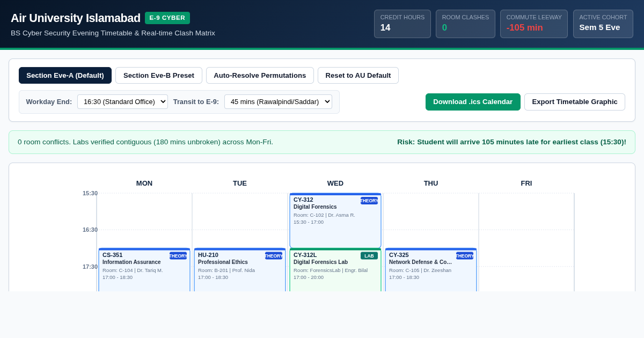Open the Room Clashes stat card
The width and height of the screenshot is (644, 338).
465,24
